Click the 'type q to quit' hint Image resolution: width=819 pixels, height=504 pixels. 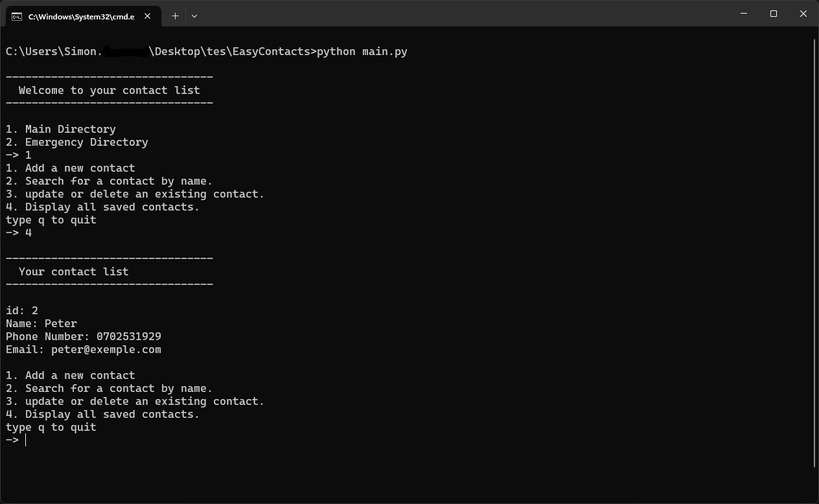coord(51,427)
